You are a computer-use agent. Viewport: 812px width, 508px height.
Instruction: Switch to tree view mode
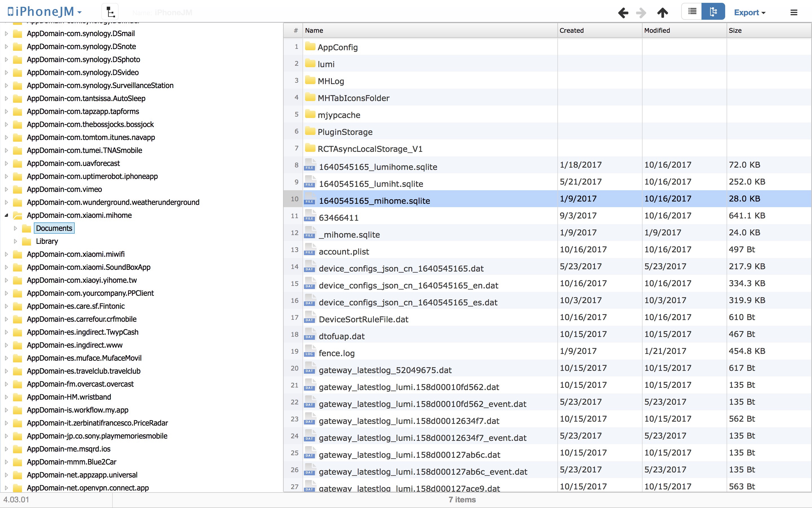pyautogui.click(x=713, y=11)
